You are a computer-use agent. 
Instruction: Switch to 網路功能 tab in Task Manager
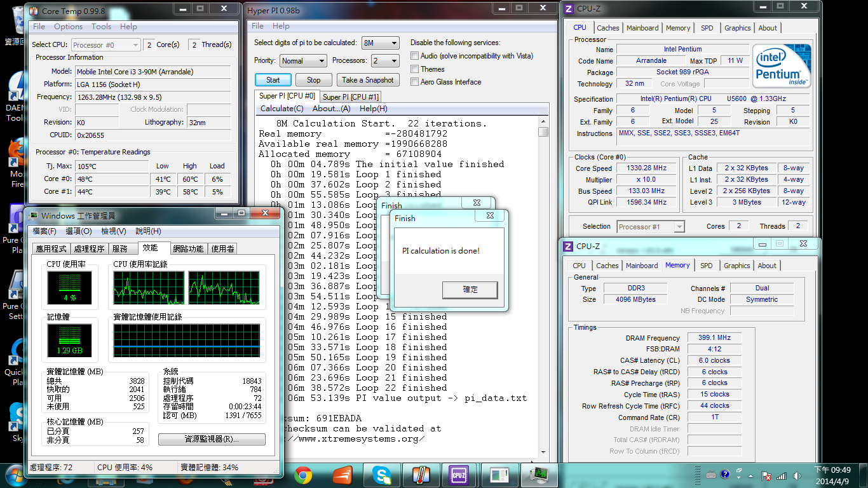click(189, 248)
